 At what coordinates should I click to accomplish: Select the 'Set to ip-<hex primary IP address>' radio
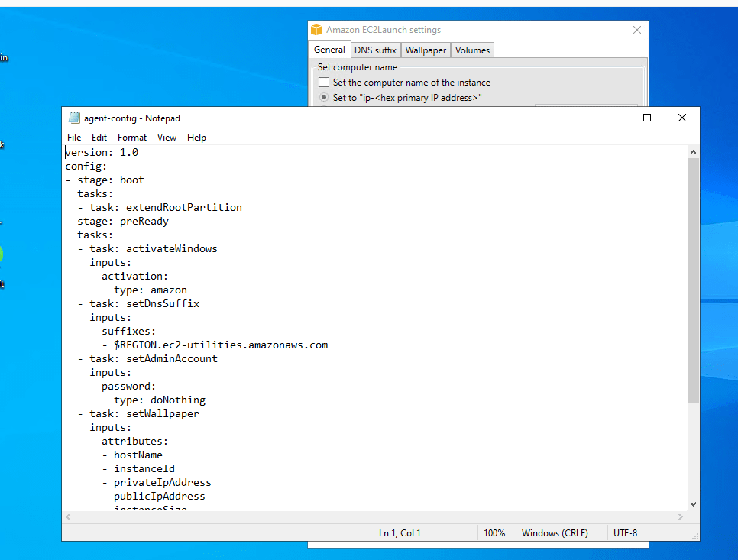point(324,98)
